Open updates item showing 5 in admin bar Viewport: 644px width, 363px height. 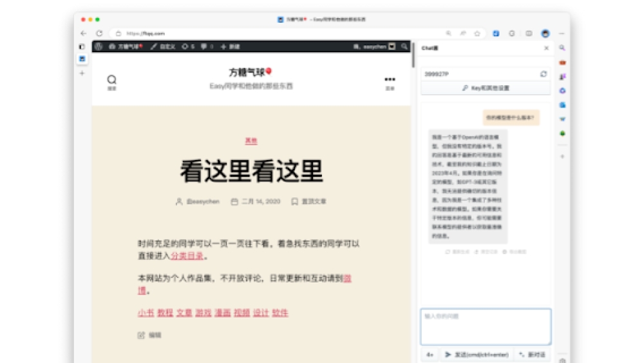coord(188,46)
